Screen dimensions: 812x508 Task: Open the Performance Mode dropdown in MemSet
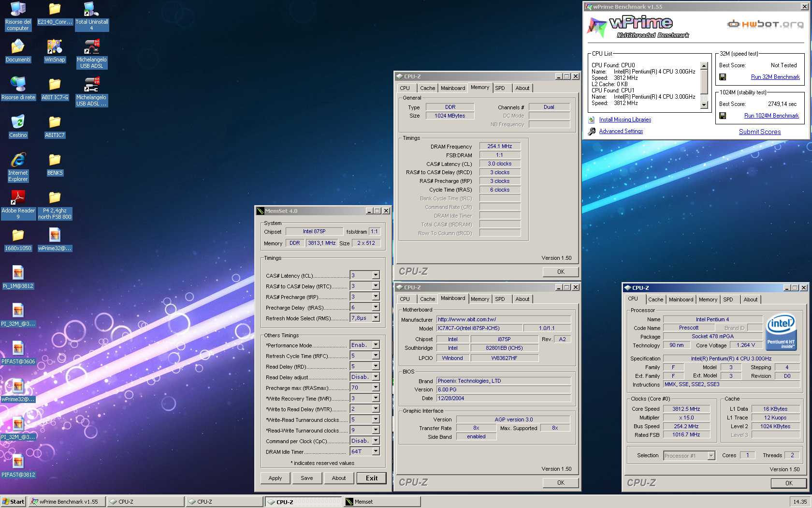(x=376, y=345)
